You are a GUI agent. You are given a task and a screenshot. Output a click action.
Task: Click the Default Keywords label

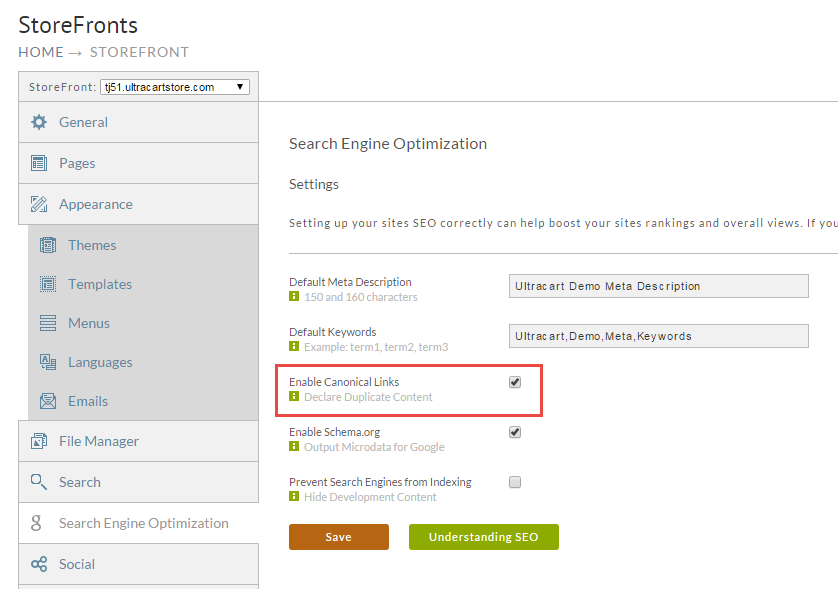click(x=332, y=332)
